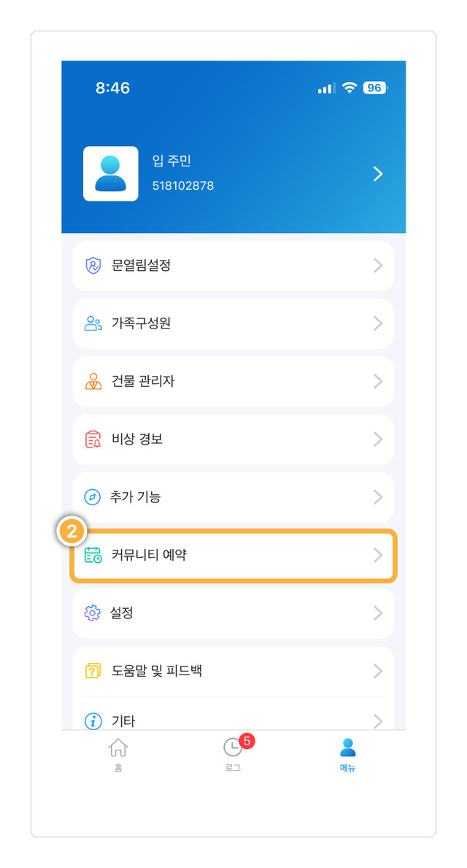Expand 비상 경보 with its right chevron
The height and width of the screenshot is (868, 467).
point(378,439)
